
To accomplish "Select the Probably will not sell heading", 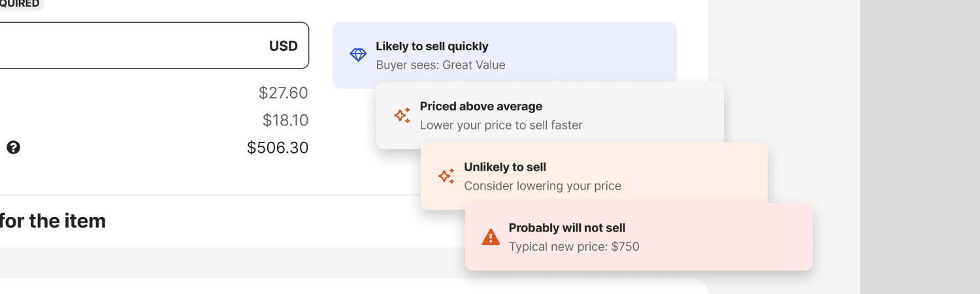I will (x=567, y=228).
